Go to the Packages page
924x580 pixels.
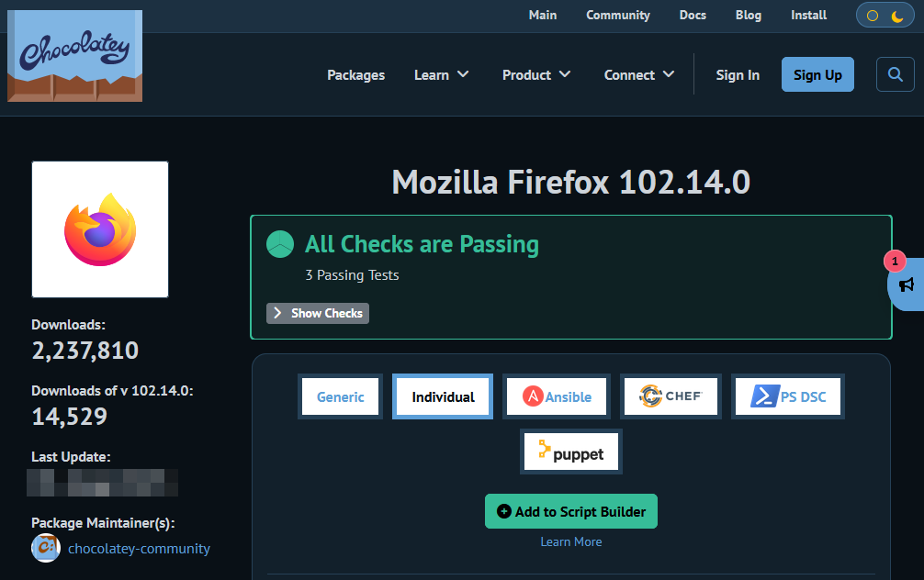coord(356,74)
